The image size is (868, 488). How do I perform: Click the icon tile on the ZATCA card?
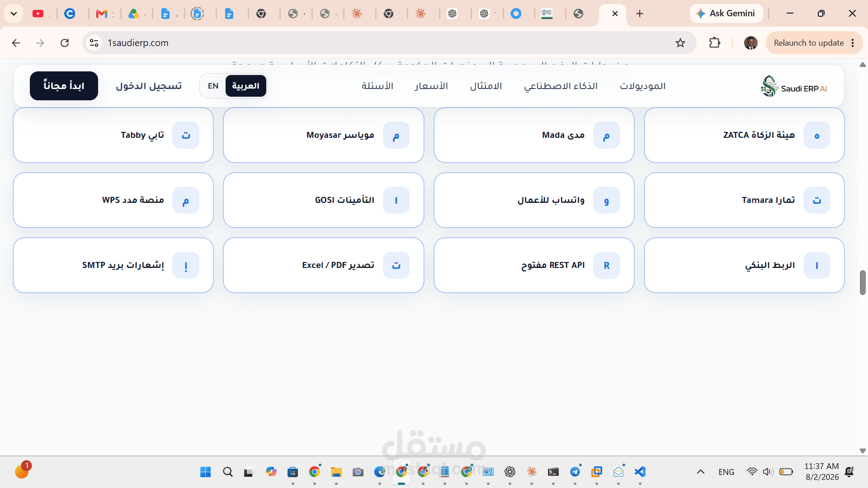(x=817, y=135)
